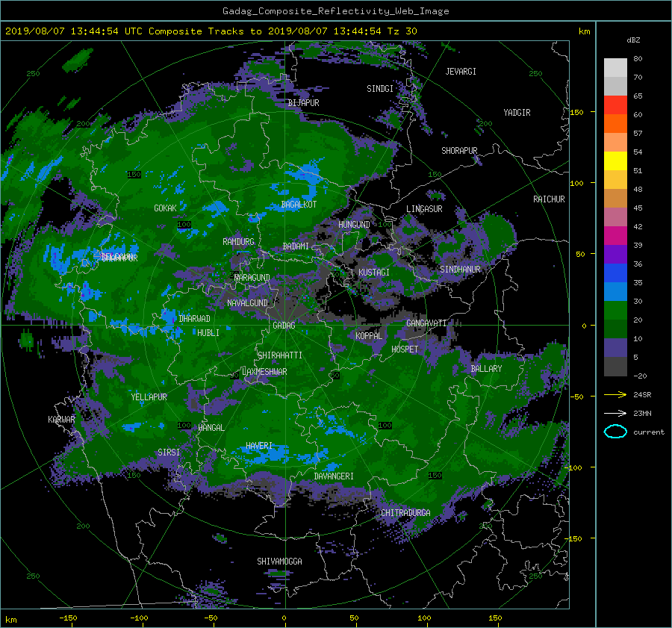
Task: Select the HAVERI label
Action: pyautogui.click(x=259, y=447)
